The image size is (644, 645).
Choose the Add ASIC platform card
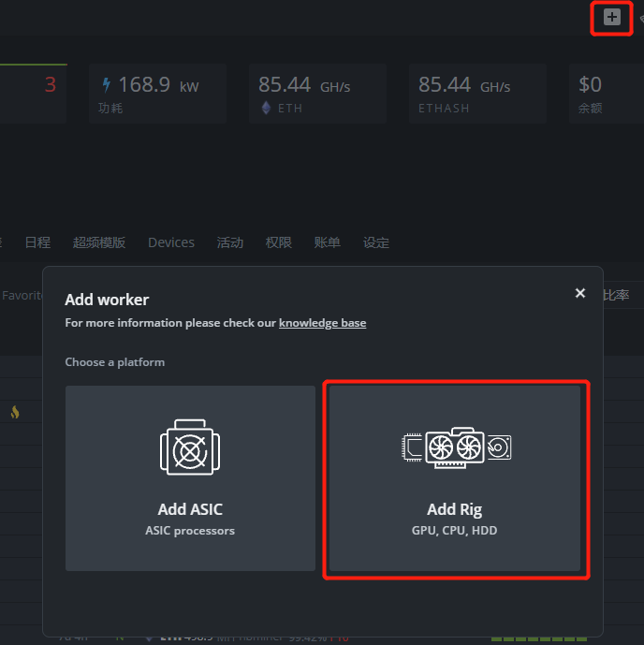191,477
